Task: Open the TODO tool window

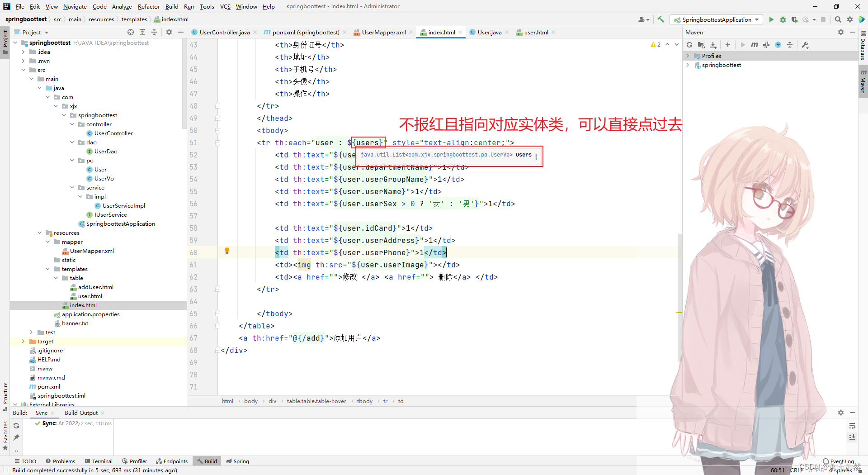Action: pyautogui.click(x=25, y=461)
